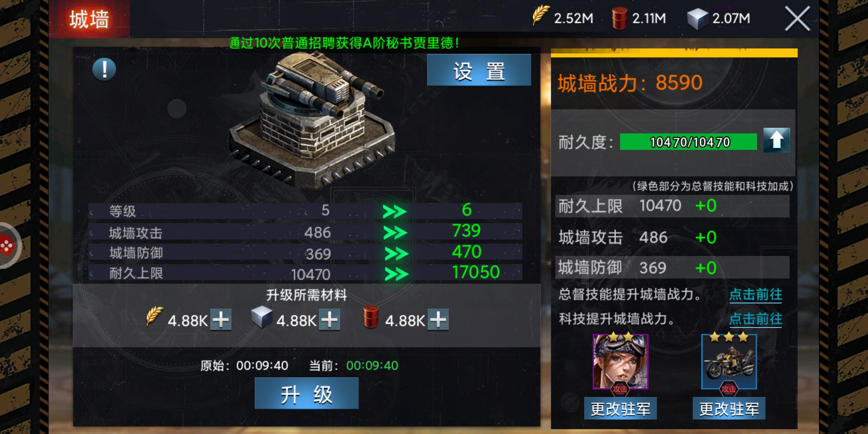Add more wheat with plus button

click(221, 320)
